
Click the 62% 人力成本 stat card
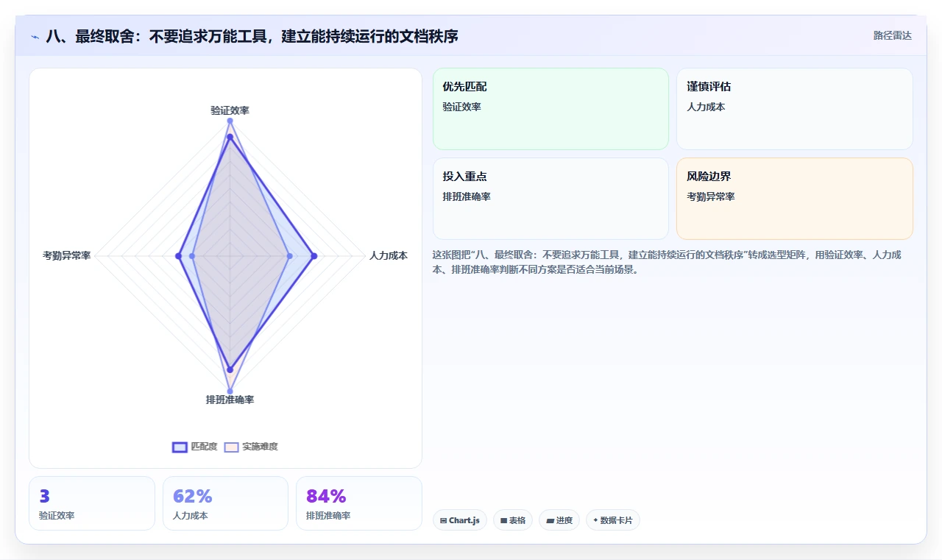[x=225, y=503]
